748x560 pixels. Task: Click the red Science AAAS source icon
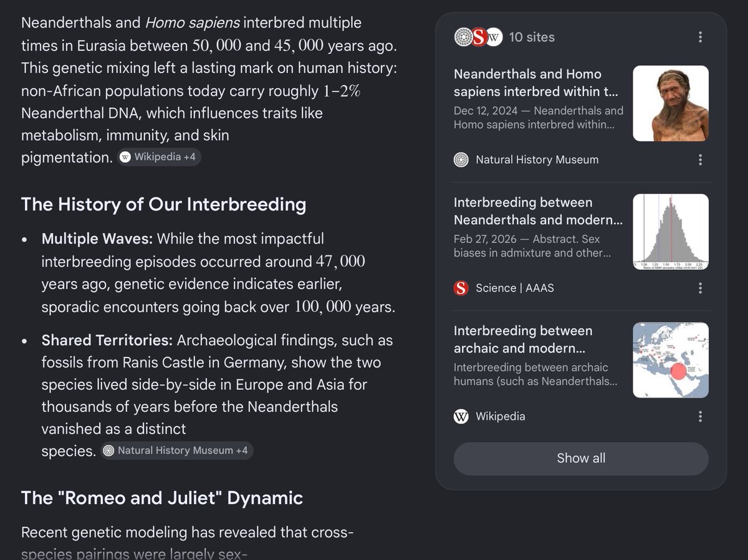pos(461,288)
